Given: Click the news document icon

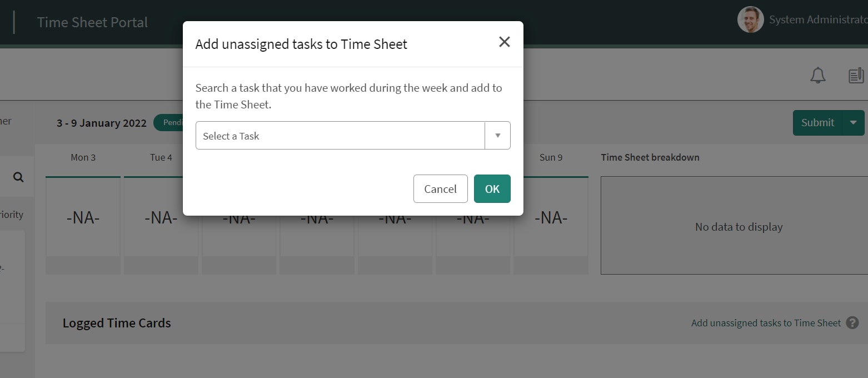Looking at the screenshot, I should click(x=856, y=76).
